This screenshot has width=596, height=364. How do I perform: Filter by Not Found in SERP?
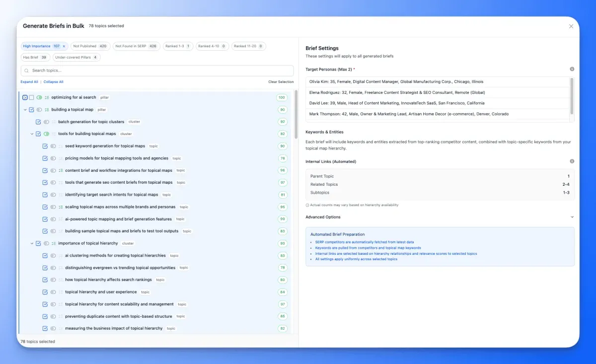136,46
